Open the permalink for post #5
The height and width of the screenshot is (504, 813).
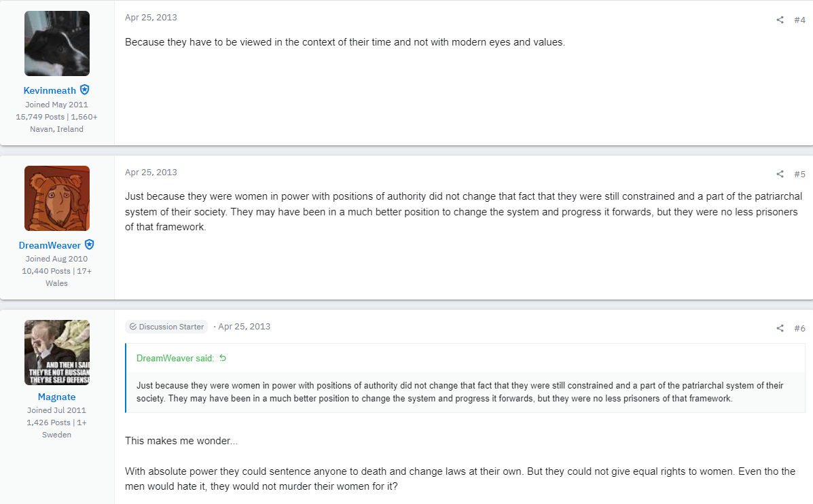[799, 174]
